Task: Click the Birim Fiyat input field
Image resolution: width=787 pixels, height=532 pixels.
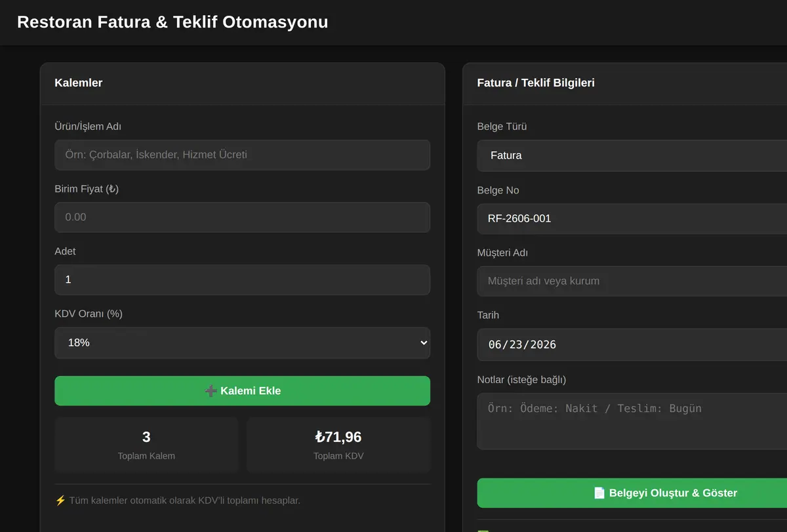Action: [242, 217]
